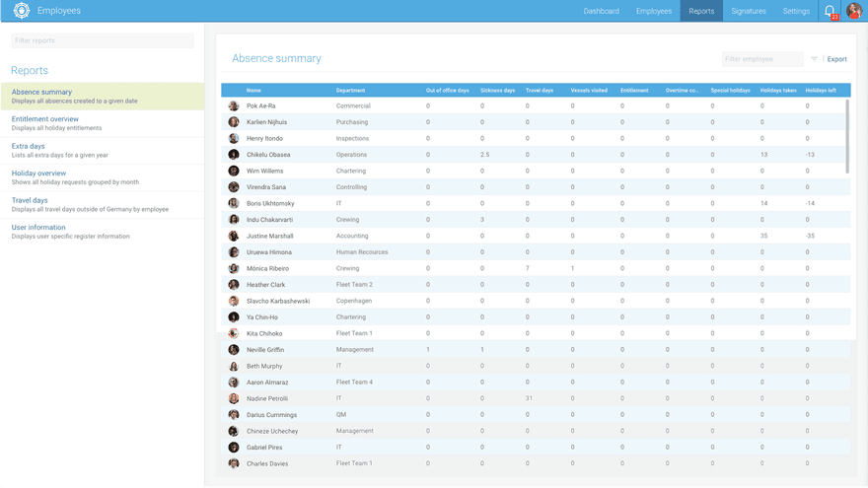Image resolution: width=868 pixels, height=488 pixels.
Task: Open the Settings tab
Action: click(796, 11)
